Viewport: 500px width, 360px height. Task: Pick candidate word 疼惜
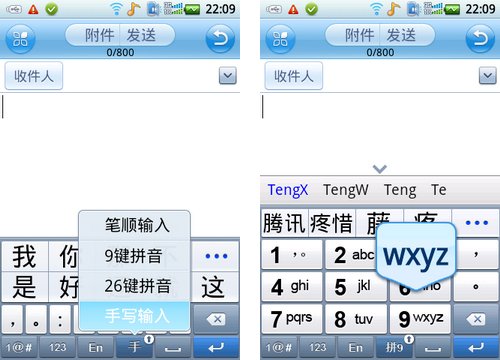[x=332, y=223]
